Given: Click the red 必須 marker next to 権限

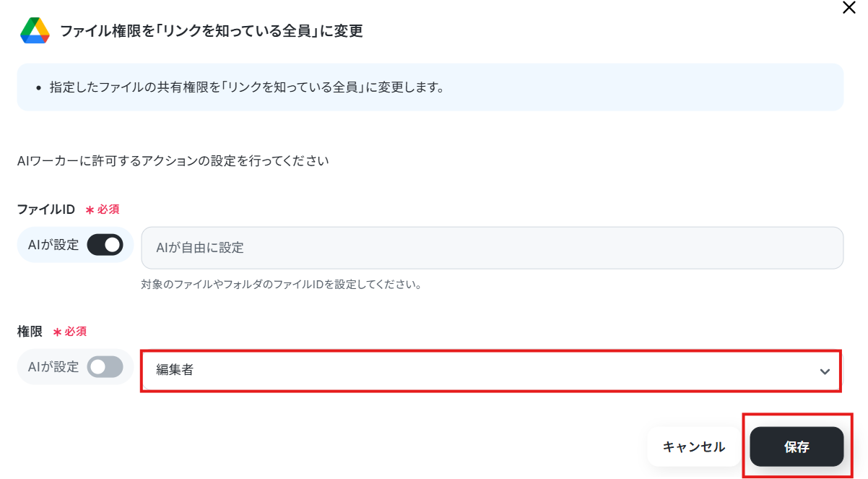Looking at the screenshot, I should 70,331.
